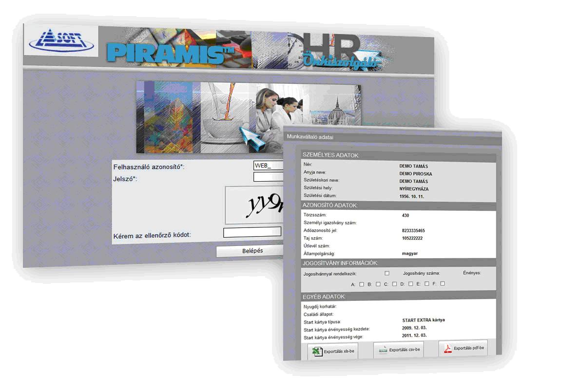This screenshot has height=392, width=580.
Task: Check license category F box
Action: click(x=443, y=283)
